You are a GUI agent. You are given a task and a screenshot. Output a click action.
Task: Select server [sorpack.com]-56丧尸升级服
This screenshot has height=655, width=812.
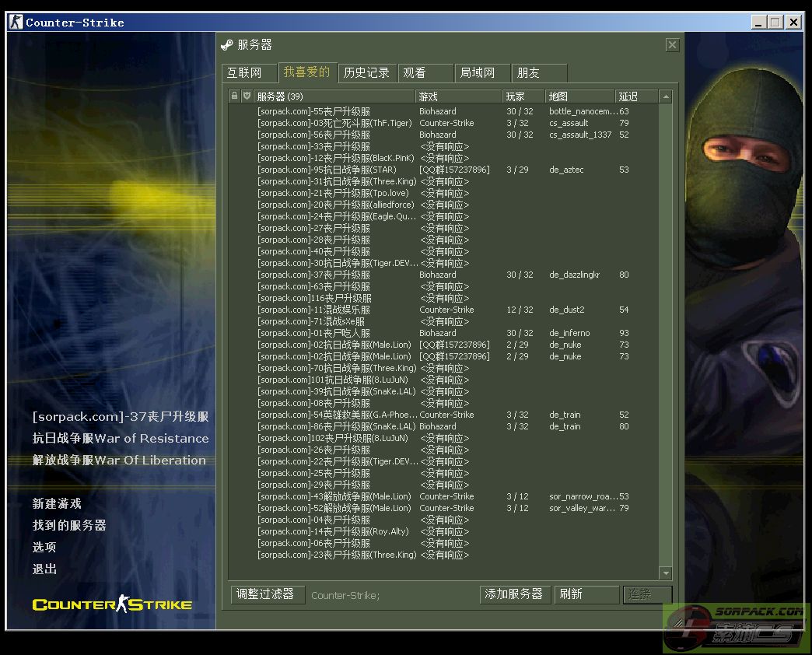(x=443, y=135)
